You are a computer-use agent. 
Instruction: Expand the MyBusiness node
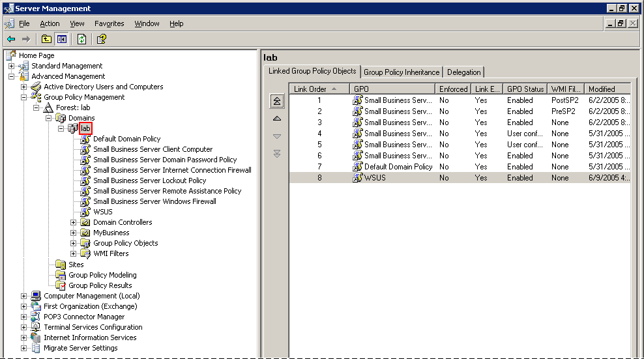[x=73, y=233]
